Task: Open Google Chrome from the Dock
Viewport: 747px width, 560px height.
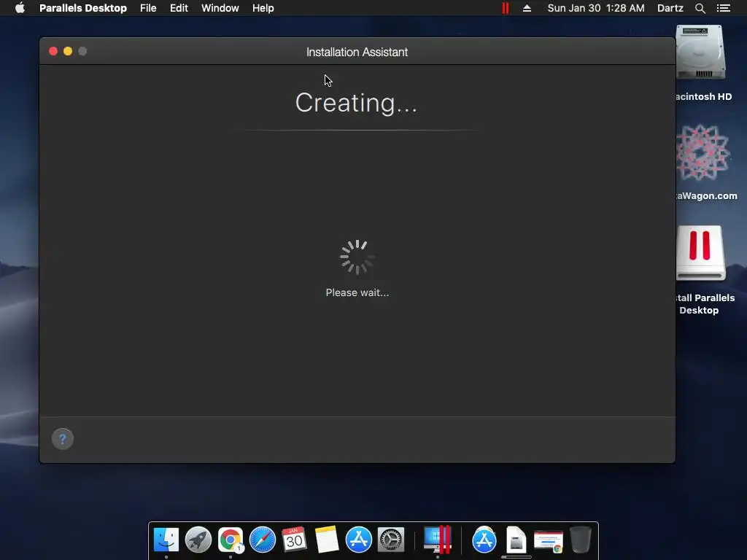Action: [231, 540]
